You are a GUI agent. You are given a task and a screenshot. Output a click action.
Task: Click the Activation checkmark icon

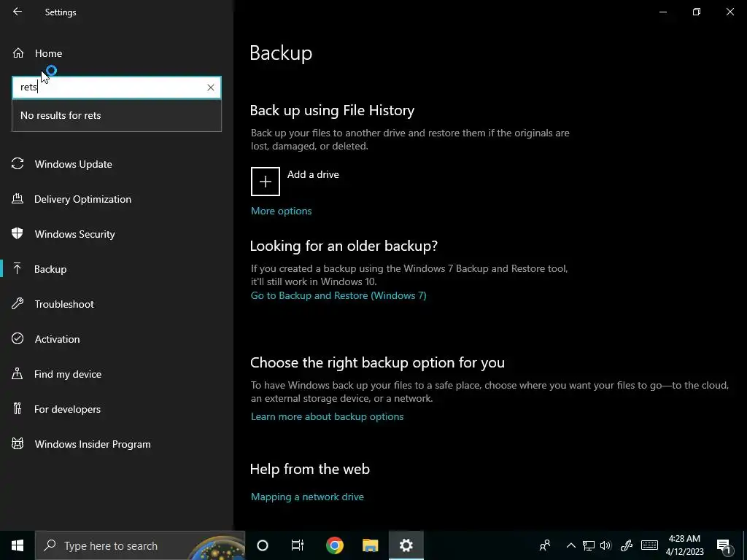tap(18, 338)
